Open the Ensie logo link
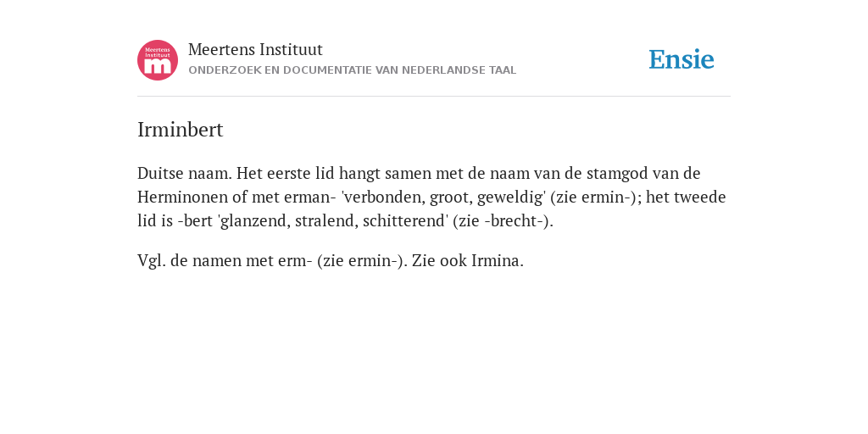 (x=682, y=59)
